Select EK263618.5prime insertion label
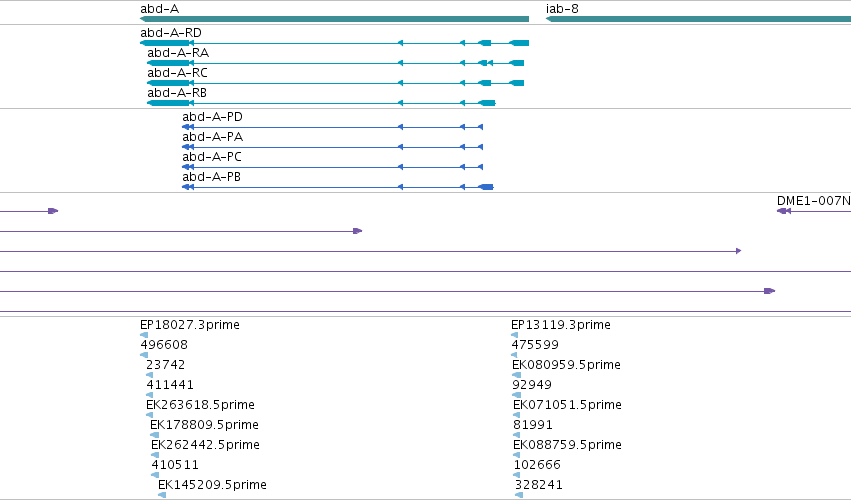851x500 pixels. [x=200, y=405]
